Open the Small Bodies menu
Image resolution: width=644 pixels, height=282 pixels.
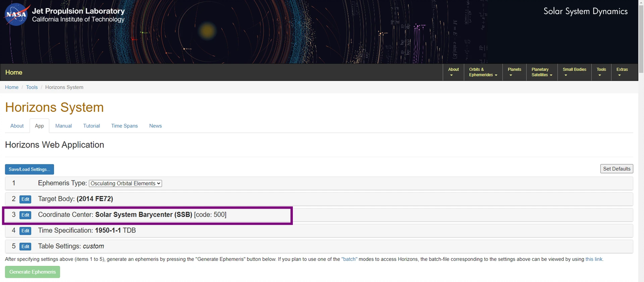tap(574, 72)
